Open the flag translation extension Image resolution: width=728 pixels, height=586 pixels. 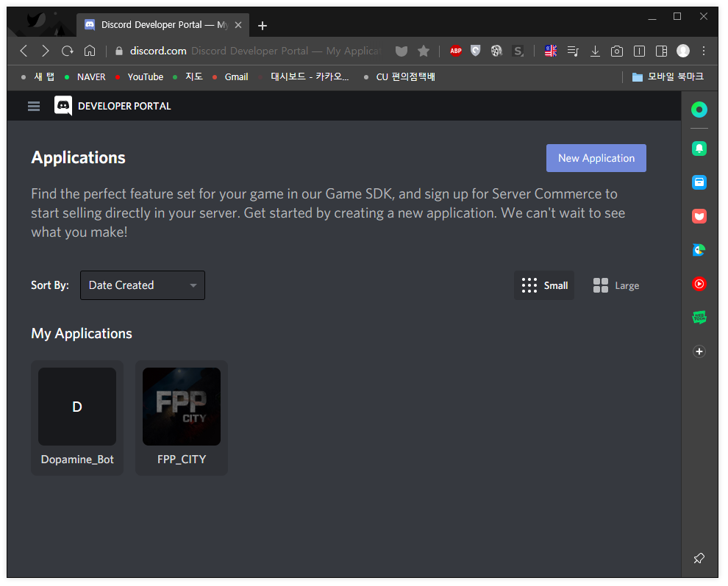click(x=551, y=51)
